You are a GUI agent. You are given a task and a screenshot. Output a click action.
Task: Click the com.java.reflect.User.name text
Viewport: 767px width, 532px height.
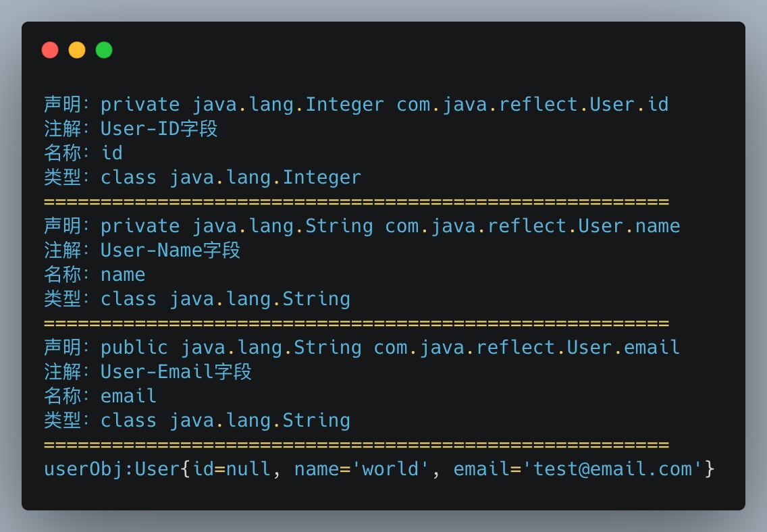(532, 226)
